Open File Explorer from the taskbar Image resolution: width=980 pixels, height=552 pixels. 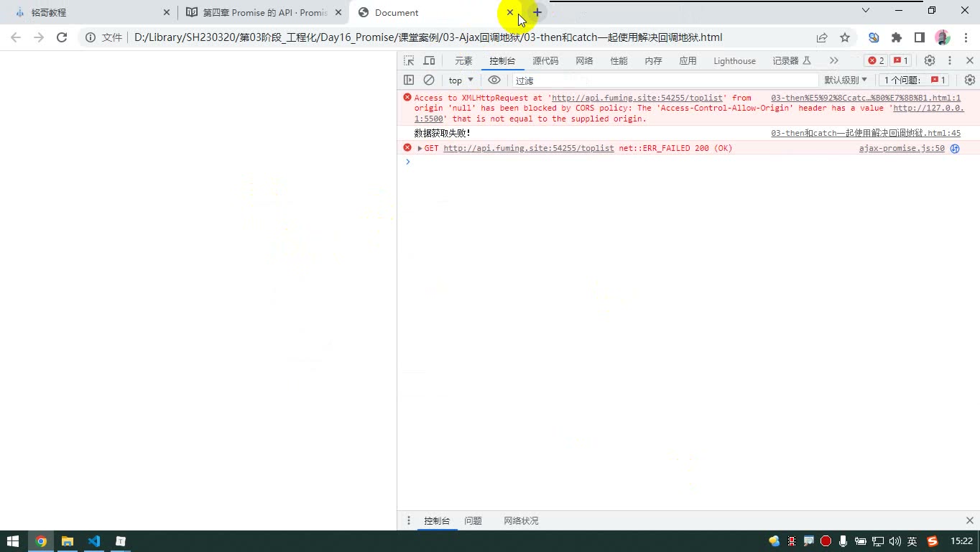68,541
